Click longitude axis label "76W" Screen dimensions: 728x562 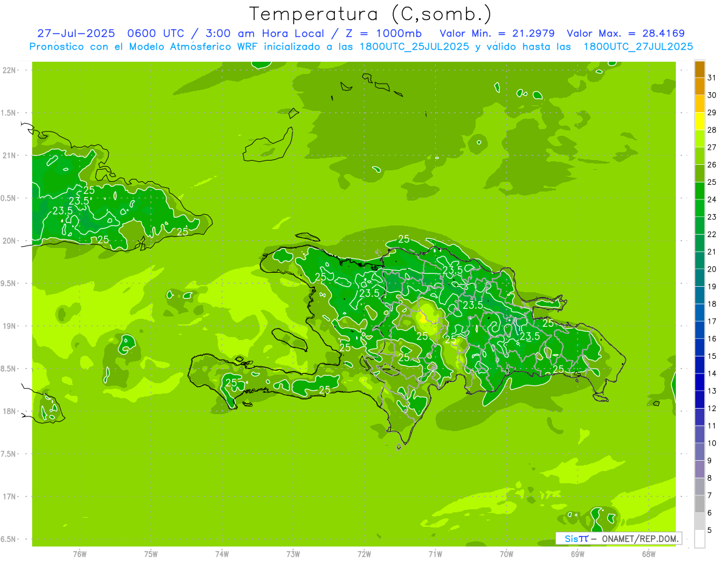[x=79, y=554]
